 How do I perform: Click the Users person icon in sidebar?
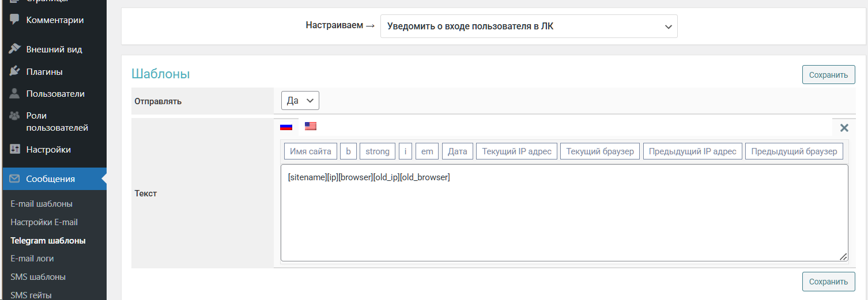click(15, 93)
